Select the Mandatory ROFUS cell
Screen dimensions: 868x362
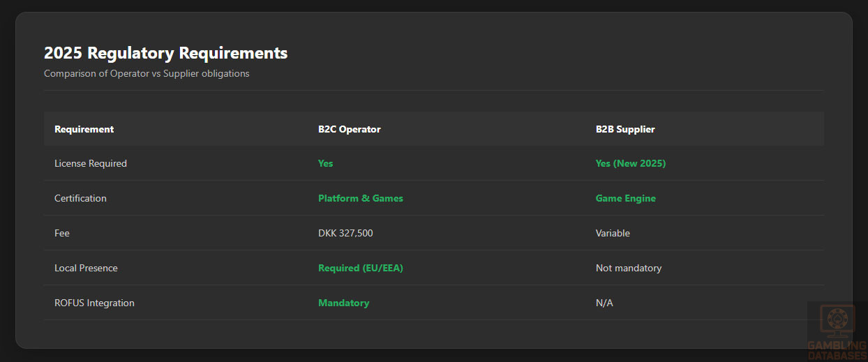[343, 303]
